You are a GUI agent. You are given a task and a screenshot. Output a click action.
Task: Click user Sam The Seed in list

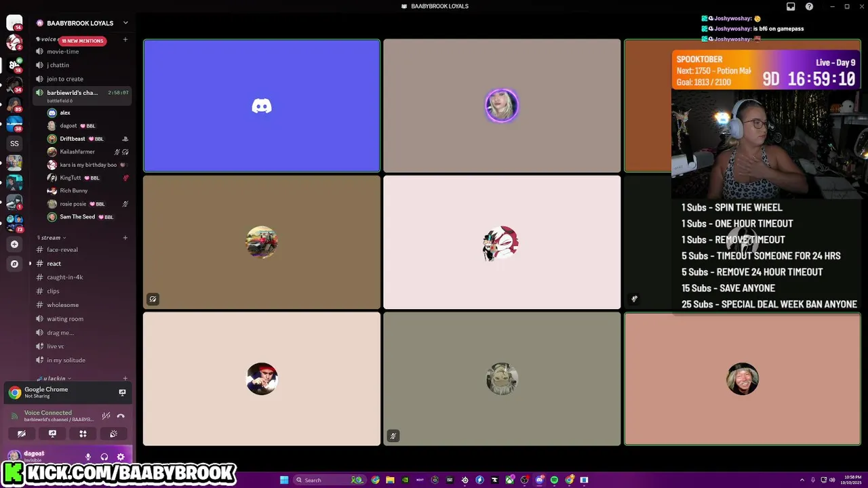(87, 217)
